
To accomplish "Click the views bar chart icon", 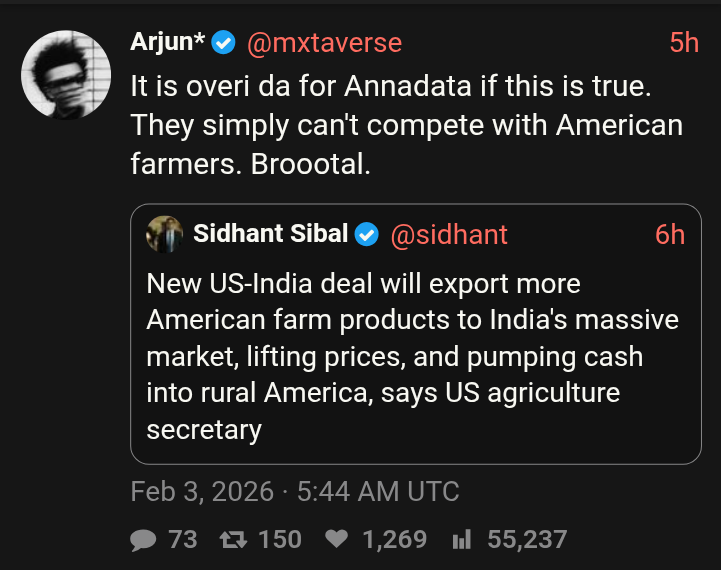I will (x=461, y=540).
